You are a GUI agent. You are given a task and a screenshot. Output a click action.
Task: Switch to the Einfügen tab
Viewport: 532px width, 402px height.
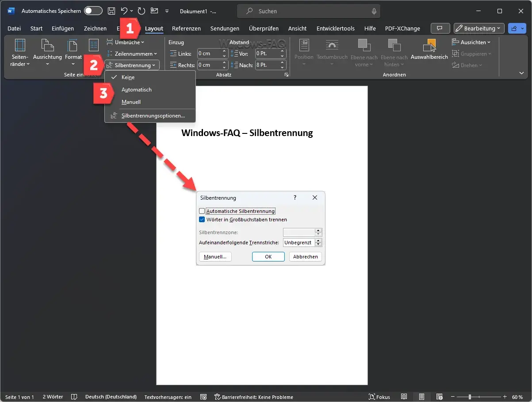click(x=63, y=28)
